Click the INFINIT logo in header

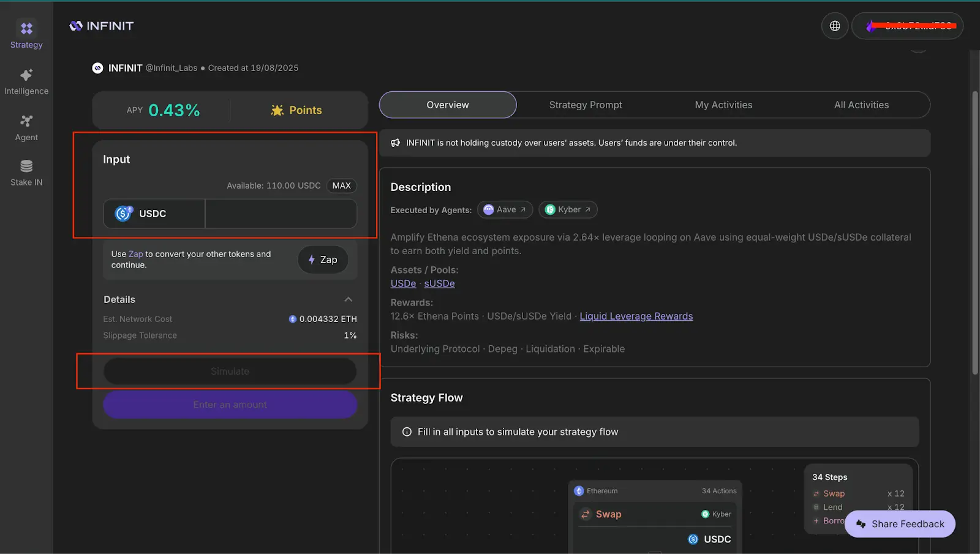(102, 26)
